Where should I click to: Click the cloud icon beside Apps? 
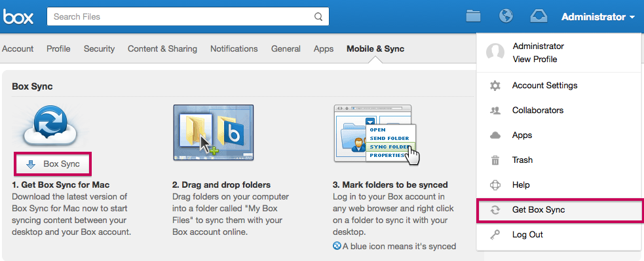point(495,135)
